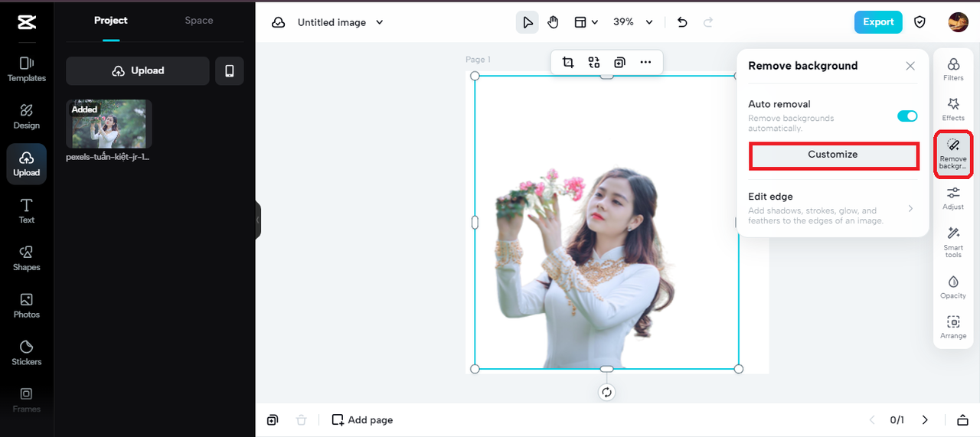This screenshot has width=980, height=437.
Task: Open the Filters panel
Action: pyautogui.click(x=953, y=69)
